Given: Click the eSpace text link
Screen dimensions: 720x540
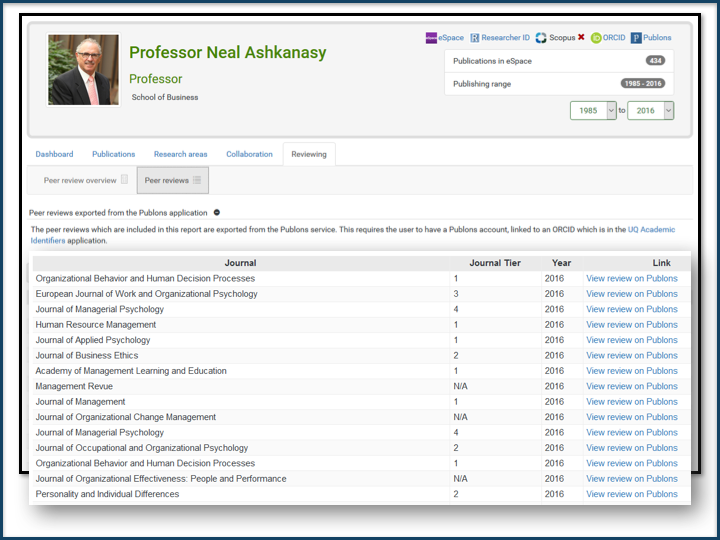Looking at the screenshot, I should pyautogui.click(x=451, y=38).
